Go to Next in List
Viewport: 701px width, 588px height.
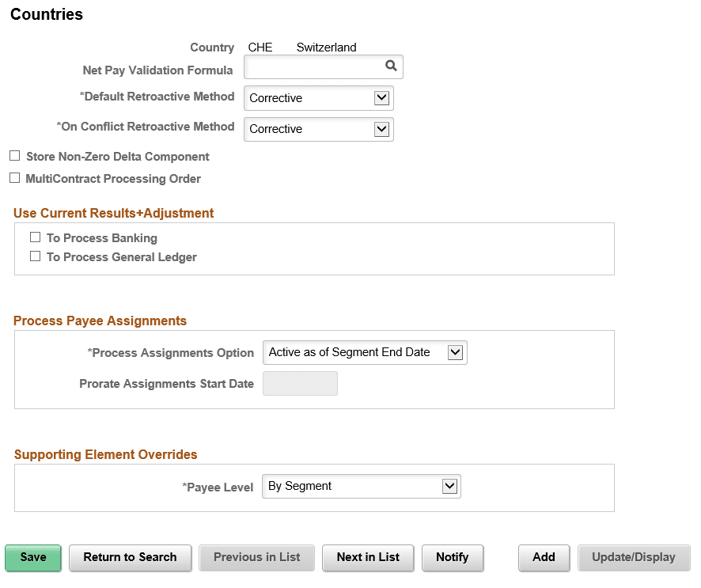click(x=368, y=557)
